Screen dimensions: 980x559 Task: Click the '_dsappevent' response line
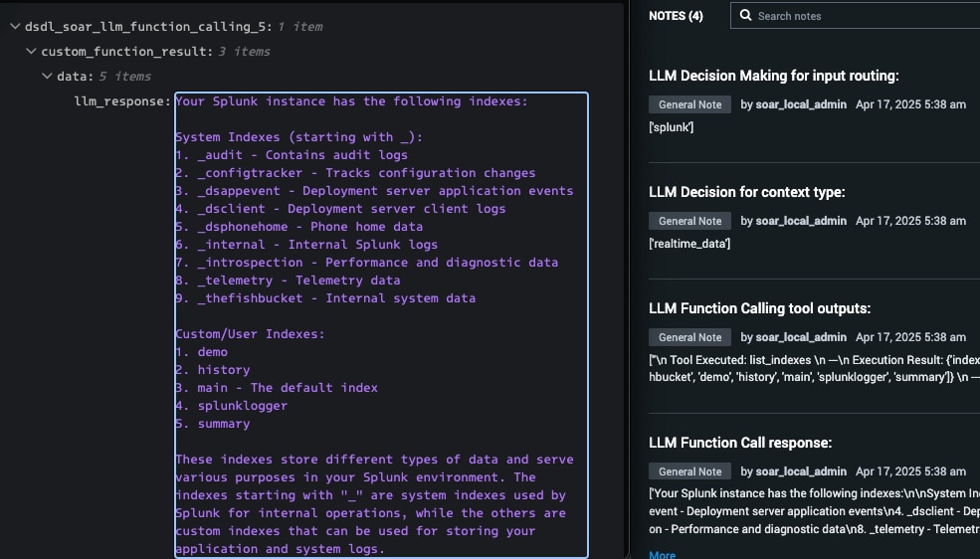coord(374,191)
